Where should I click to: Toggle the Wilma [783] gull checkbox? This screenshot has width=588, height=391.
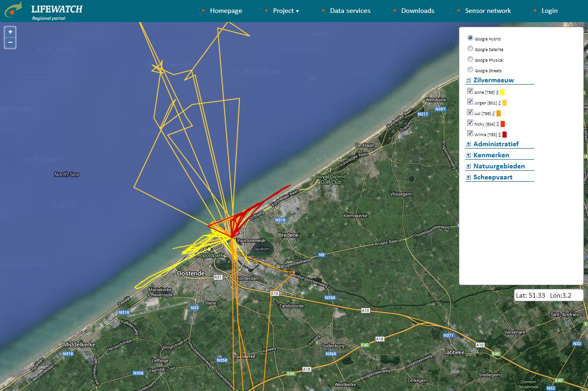click(470, 133)
